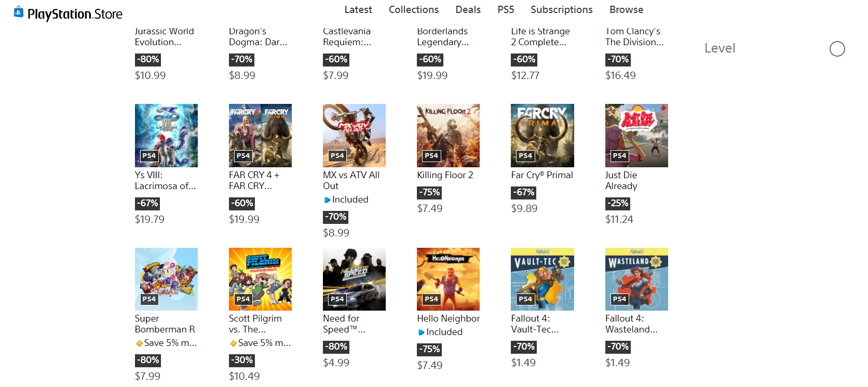Click PS Plus Save 5% icon under Super Bomberman R
The height and width of the screenshot is (387, 868).
(x=139, y=343)
